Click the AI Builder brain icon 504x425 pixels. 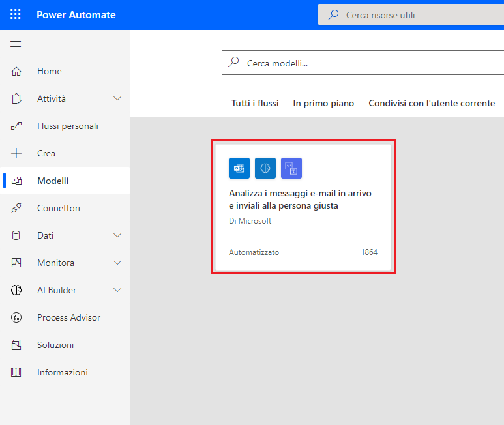point(16,290)
